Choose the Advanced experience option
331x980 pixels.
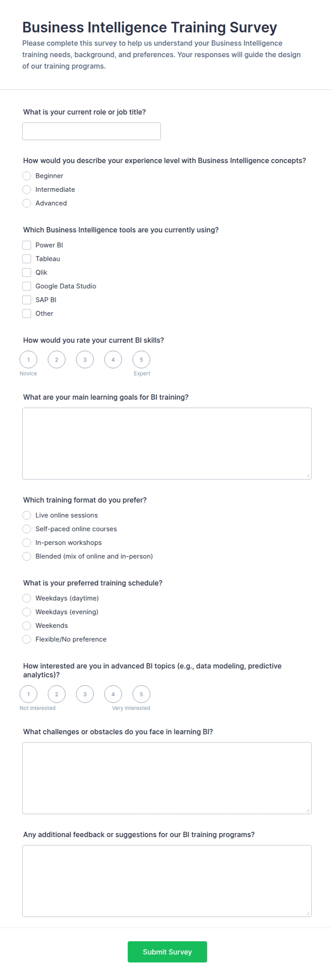click(27, 203)
